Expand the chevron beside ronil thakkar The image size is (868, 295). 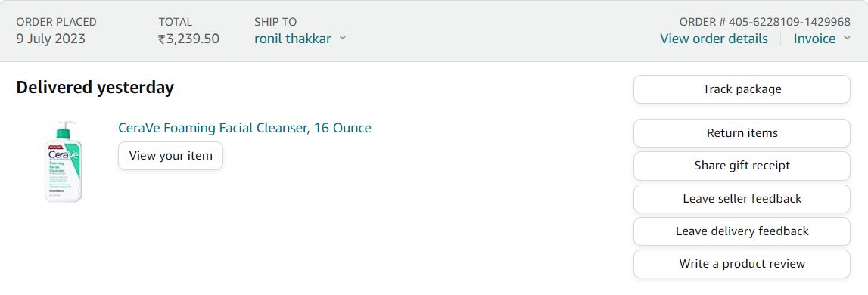tap(343, 38)
